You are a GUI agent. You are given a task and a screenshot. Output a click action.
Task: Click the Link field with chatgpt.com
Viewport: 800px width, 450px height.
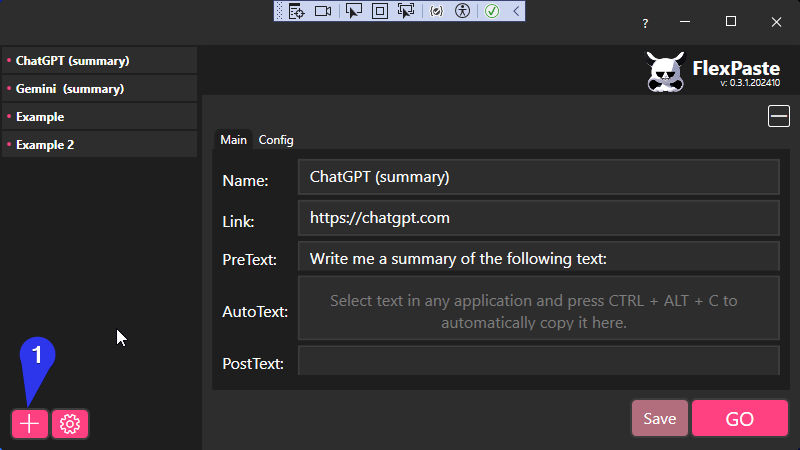click(x=538, y=217)
